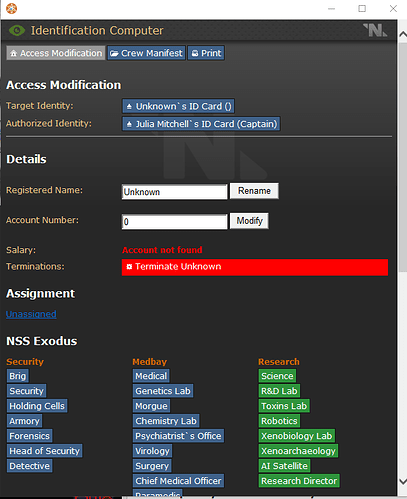
Task: Toggle Holding Cells access
Action: point(37,406)
